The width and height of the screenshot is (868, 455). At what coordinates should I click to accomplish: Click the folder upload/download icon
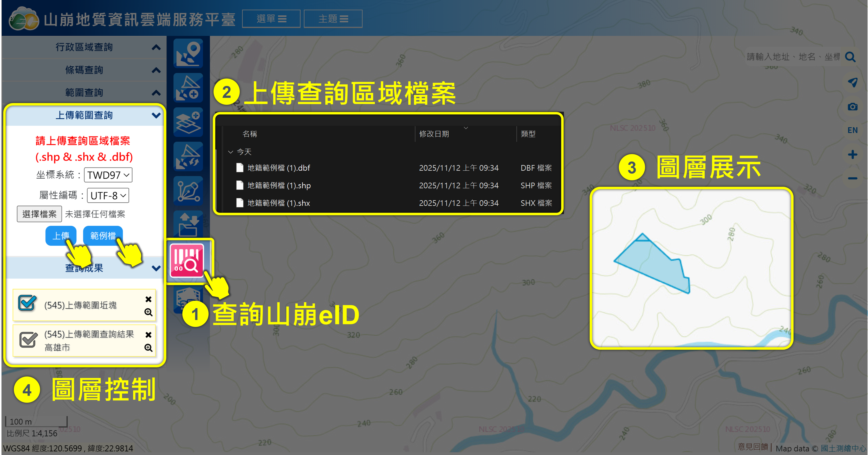(188, 225)
